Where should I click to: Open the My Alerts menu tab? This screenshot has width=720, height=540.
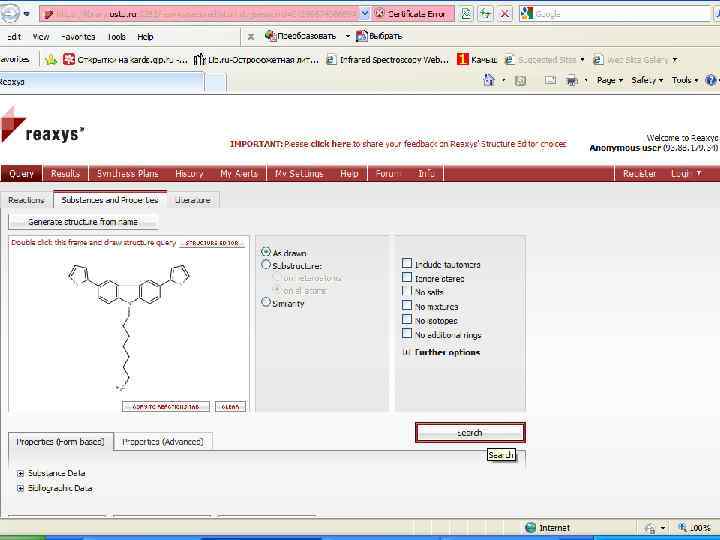click(x=239, y=174)
